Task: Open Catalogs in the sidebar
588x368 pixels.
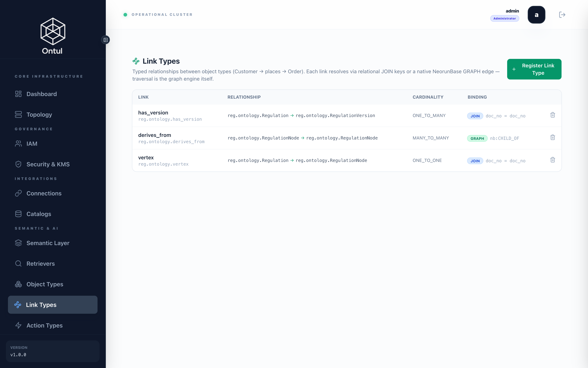Action: [53, 214]
